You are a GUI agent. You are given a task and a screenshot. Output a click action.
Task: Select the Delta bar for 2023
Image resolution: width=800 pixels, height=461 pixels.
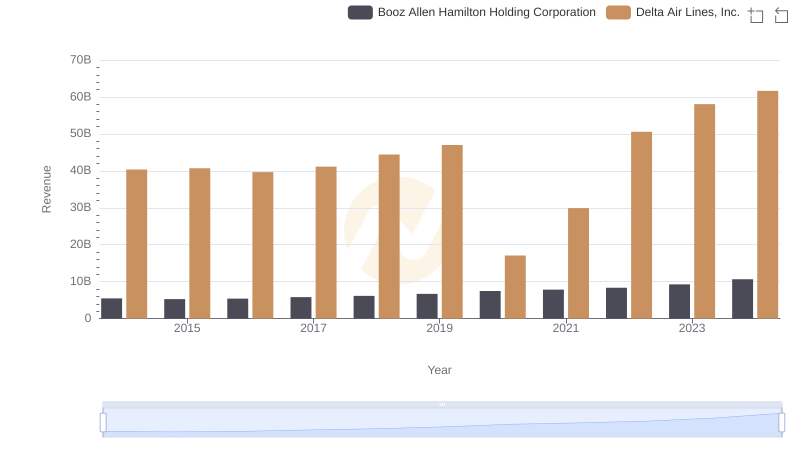(705, 211)
